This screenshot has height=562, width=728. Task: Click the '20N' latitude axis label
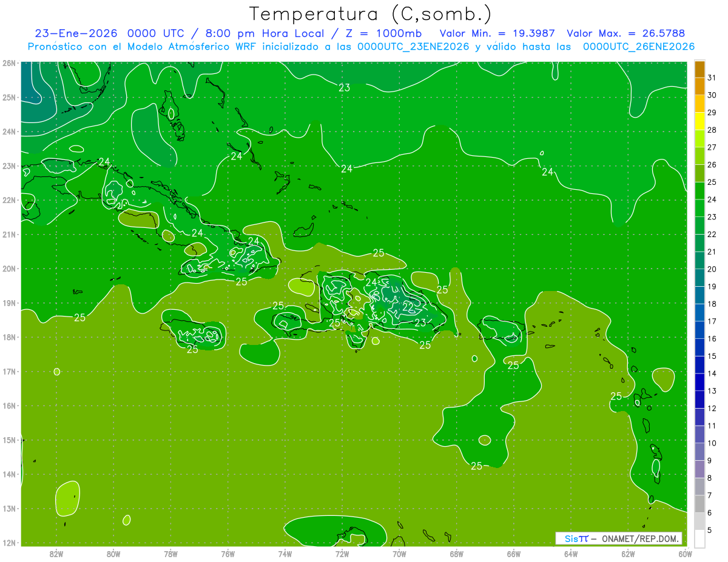[9, 269]
